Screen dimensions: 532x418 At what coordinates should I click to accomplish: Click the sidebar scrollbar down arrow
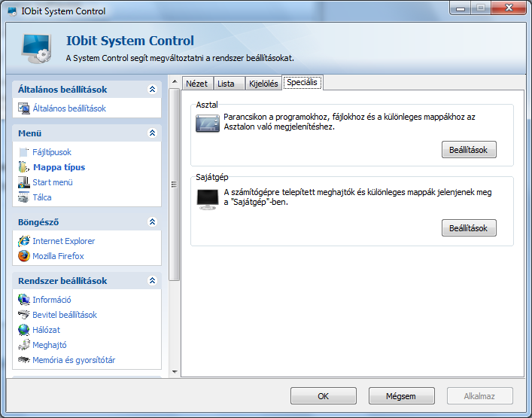(x=175, y=371)
